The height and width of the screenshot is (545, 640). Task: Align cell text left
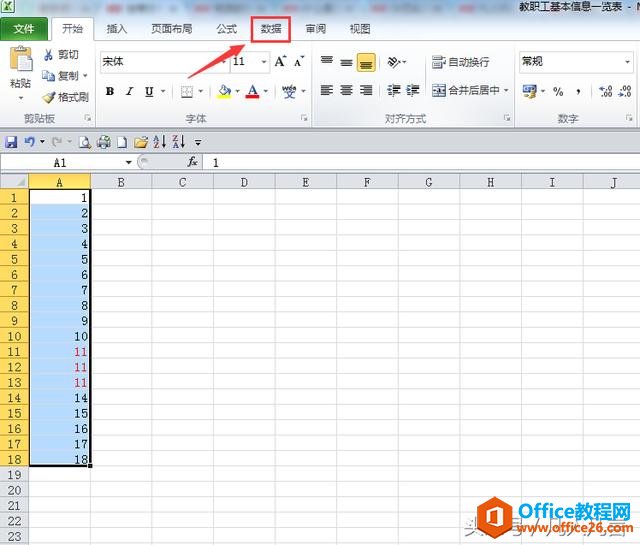(x=327, y=90)
